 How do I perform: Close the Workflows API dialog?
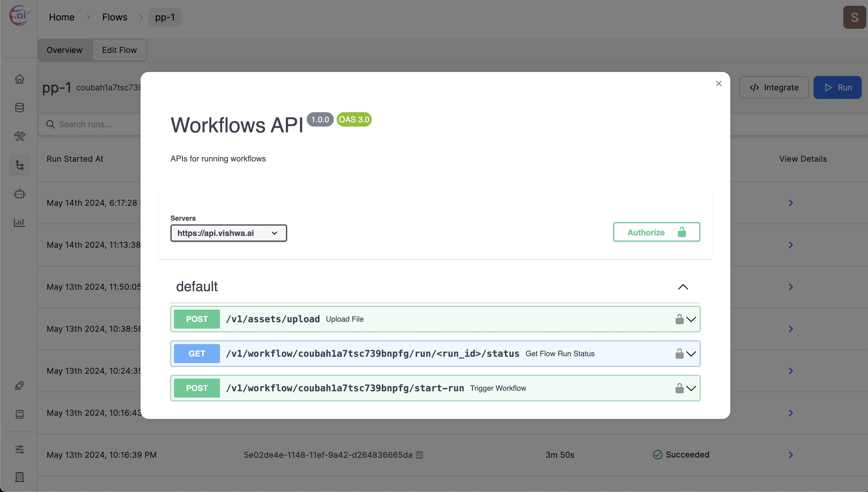pyautogui.click(x=719, y=83)
